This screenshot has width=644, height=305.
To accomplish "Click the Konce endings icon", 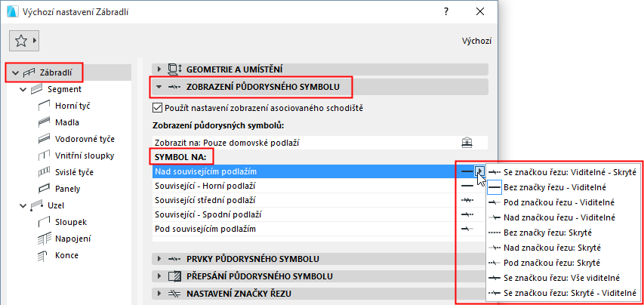I will pyautogui.click(x=44, y=255).
